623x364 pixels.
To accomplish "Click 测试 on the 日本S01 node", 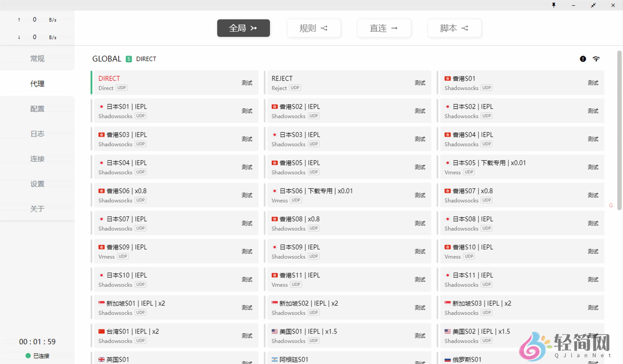I will point(247,111).
